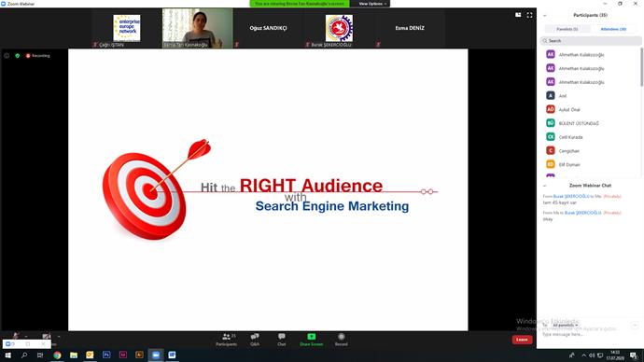Open chat more-options button
Image resolution: width=644 pixels, height=362 pixels.
coord(635,325)
